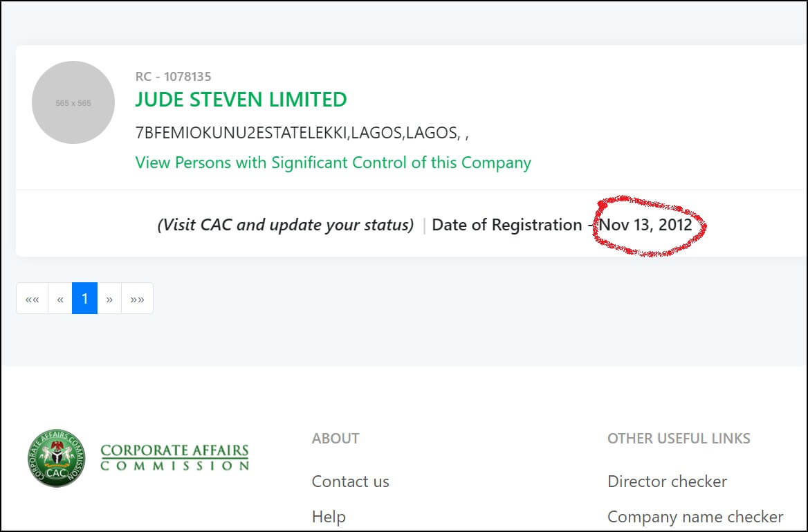Go to the first page of results
This screenshot has height=532, width=808.
pyautogui.click(x=32, y=298)
